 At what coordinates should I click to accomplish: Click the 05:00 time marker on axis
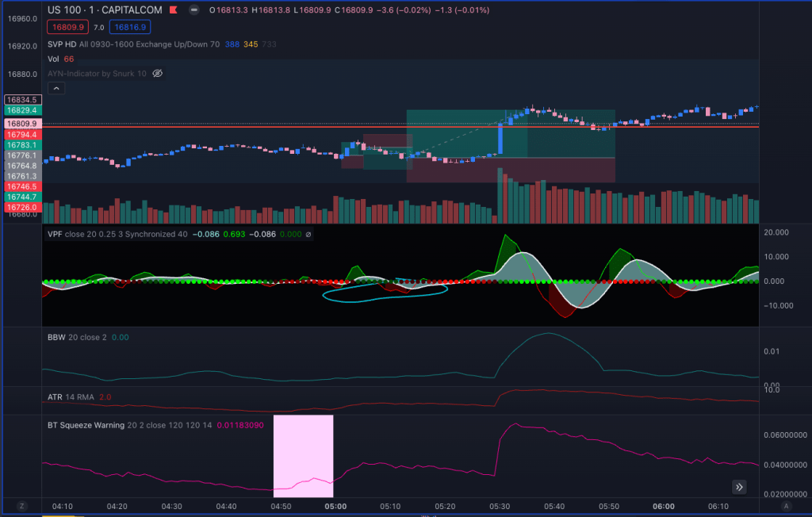pyautogui.click(x=334, y=506)
